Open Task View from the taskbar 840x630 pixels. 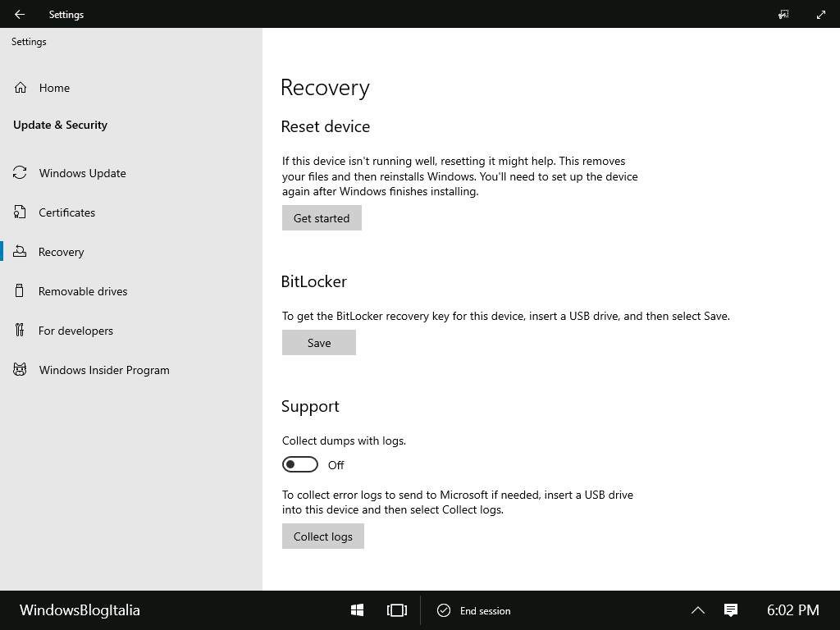[x=397, y=610]
